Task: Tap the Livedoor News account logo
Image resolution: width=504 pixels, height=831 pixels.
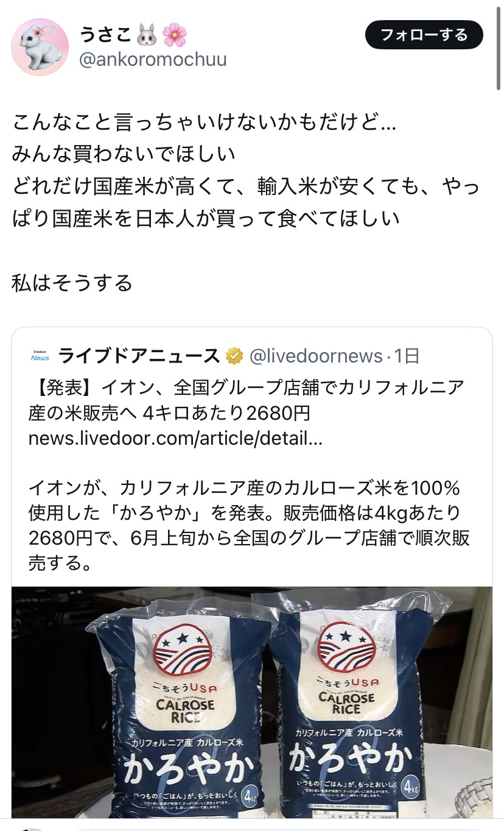Action: [x=40, y=356]
